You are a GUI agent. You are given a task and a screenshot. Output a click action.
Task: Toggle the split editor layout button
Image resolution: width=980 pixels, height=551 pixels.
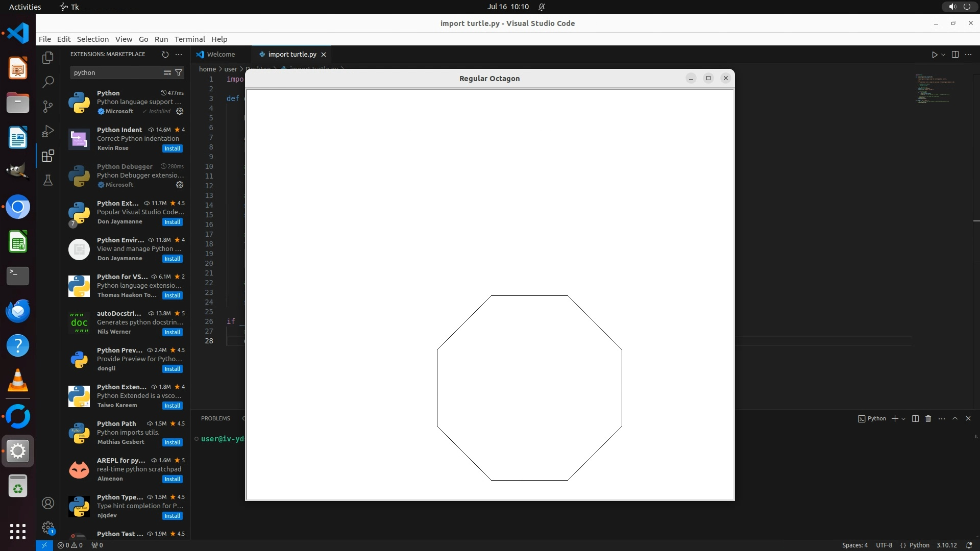(955, 54)
